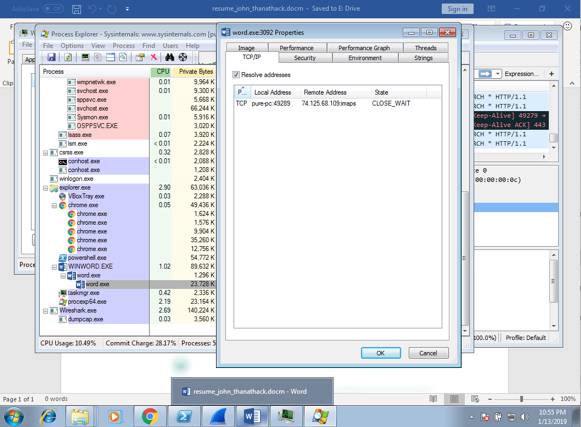Collapse the WINWORD.EXE tree node
The image size is (581, 427).
click(54, 267)
